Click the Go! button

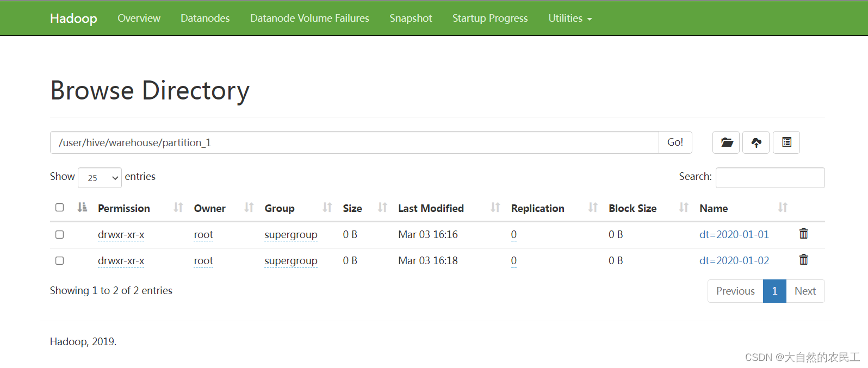[675, 142]
